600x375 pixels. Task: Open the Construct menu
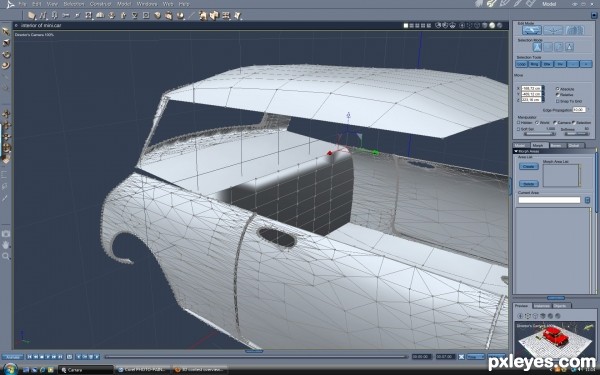(x=100, y=4)
